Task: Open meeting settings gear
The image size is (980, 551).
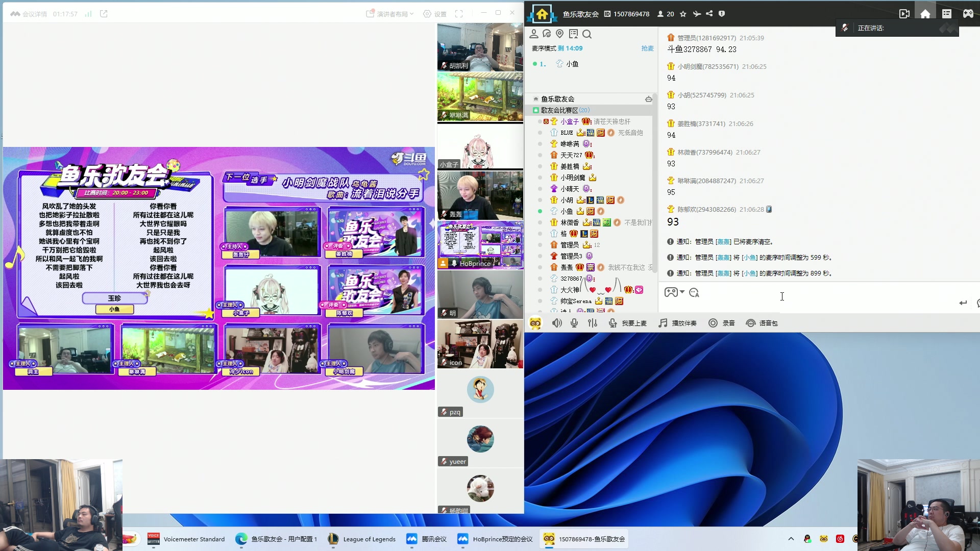Action: tap(435, 14)
